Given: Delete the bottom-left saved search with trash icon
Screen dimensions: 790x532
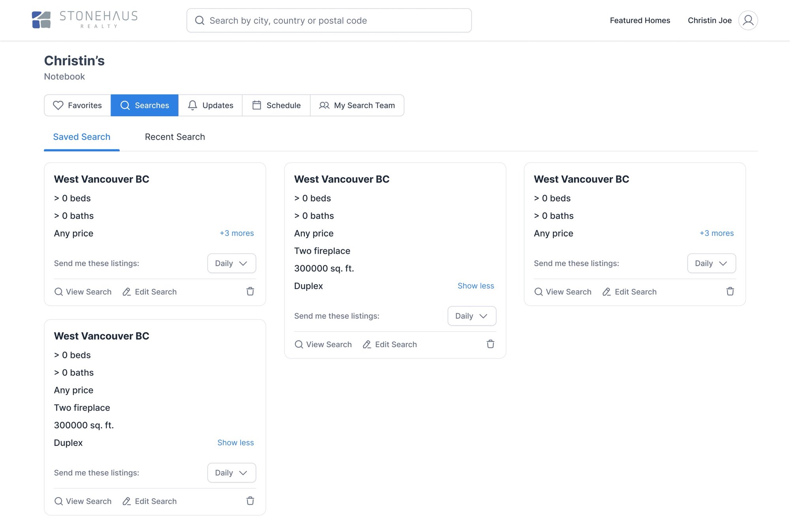Looking at the screenshot, I should click(250, 501).
